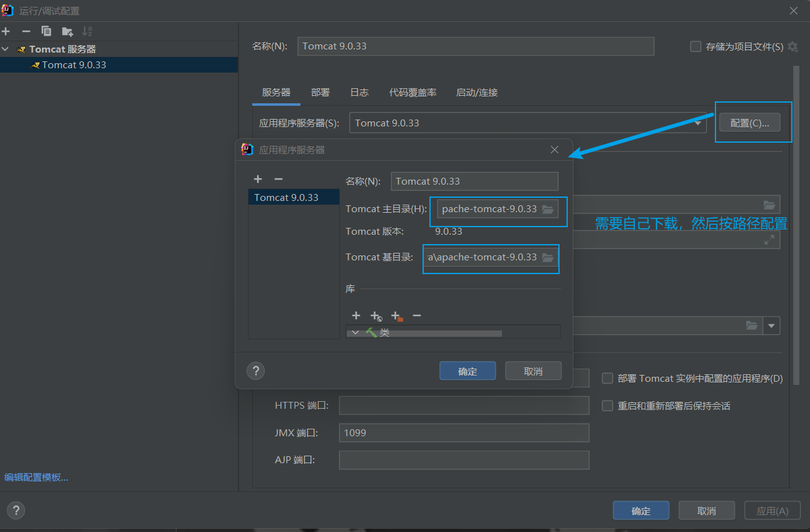Click the Tomcat 版本 value 9.0.33
Screen dimensions: 810x532
coord(449,232)
